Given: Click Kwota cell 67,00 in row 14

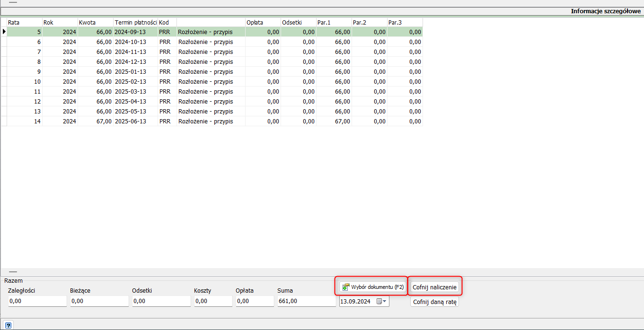Looking at the screenshot, I should (96, 122).
